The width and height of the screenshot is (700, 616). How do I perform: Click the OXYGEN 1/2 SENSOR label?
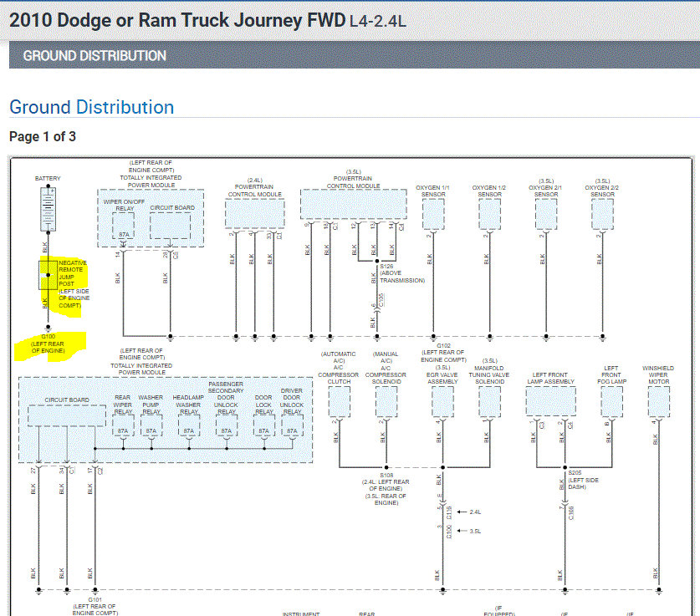click(489, 191)
